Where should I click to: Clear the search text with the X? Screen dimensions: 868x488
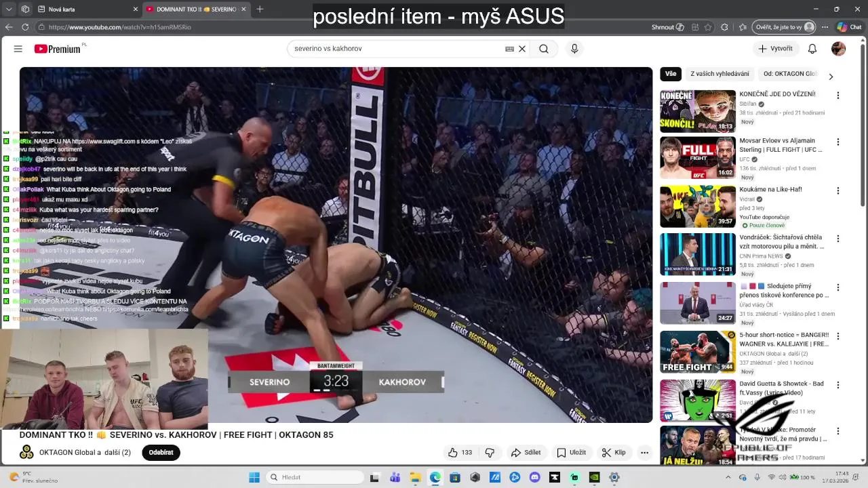click(x=522, y=49)
